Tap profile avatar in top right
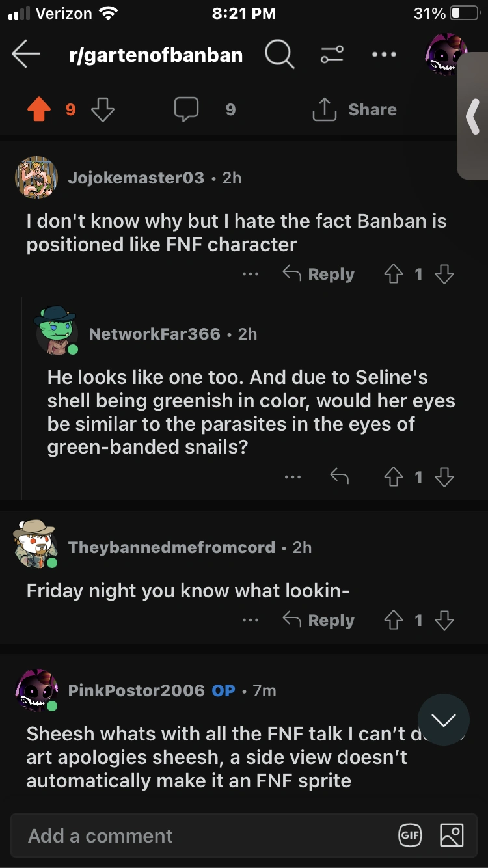Viewport: 488px width, 868px height. coord(446,55)
